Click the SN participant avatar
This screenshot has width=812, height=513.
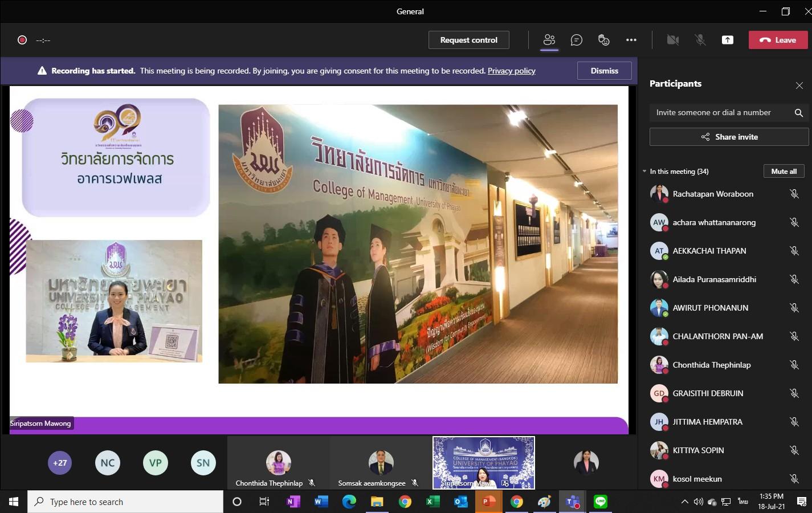[x=203, y=463]
